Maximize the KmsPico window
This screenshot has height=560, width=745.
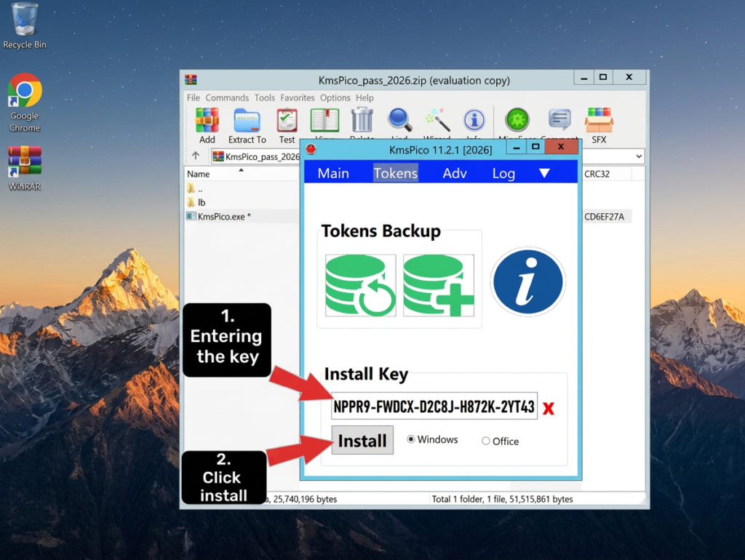(x=535, y=147)
